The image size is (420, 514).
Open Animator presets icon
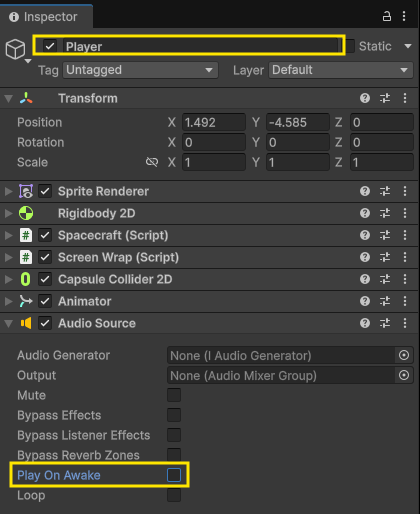pyautogui.click(x=385, y=301)
